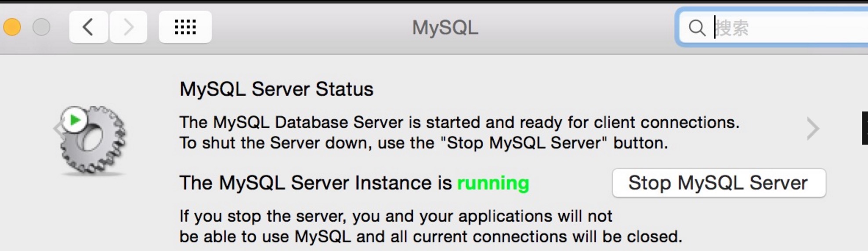This screenshot has width=868, height=251.
Task: Click the "ready for client connections" description line
Action: [x=459, y=122]
